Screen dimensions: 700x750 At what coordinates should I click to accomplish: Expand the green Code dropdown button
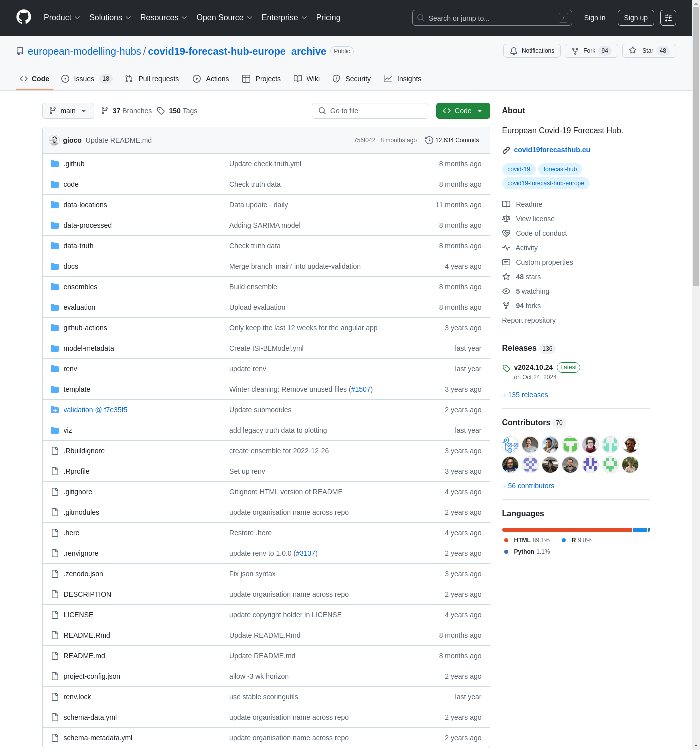coord(463,111)
